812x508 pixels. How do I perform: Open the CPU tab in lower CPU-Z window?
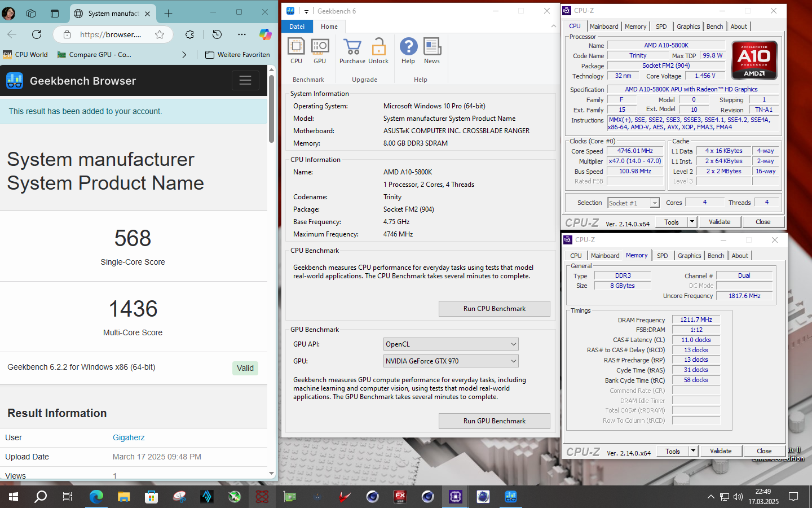pos(576,256)
